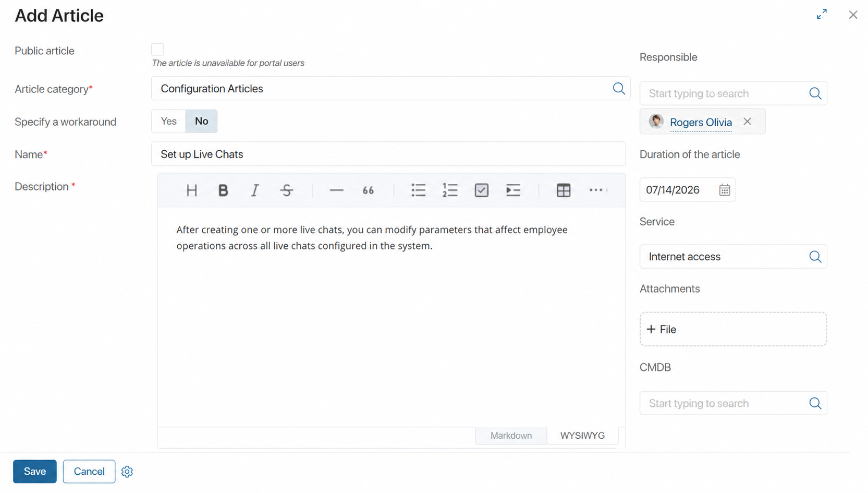The height and width of the screenshot is (493, 868).
Task: Toggle bold formatting in editor
Action: (223, 190)
